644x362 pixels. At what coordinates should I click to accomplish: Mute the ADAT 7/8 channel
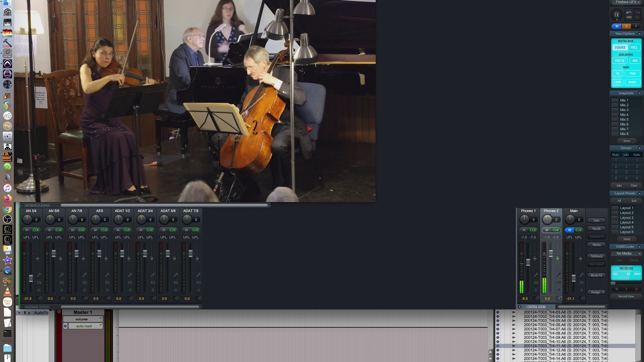pyautogui.click(x=186, y=230)
